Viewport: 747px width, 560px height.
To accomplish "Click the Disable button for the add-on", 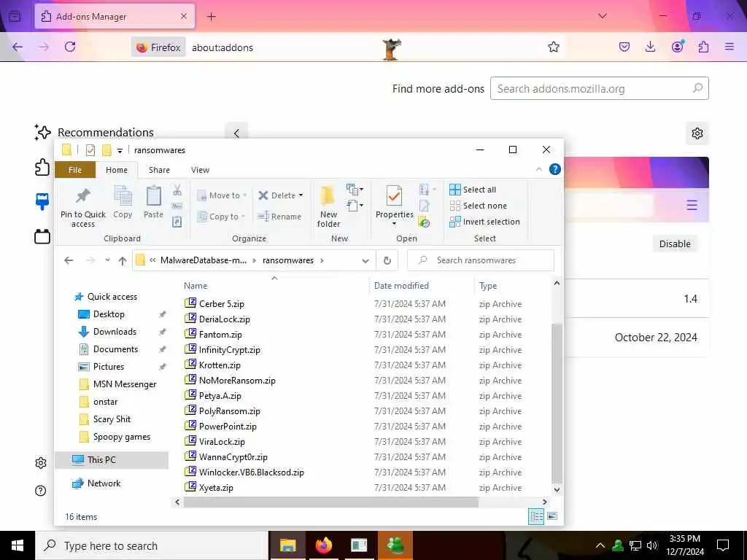I will coord(675,244).
